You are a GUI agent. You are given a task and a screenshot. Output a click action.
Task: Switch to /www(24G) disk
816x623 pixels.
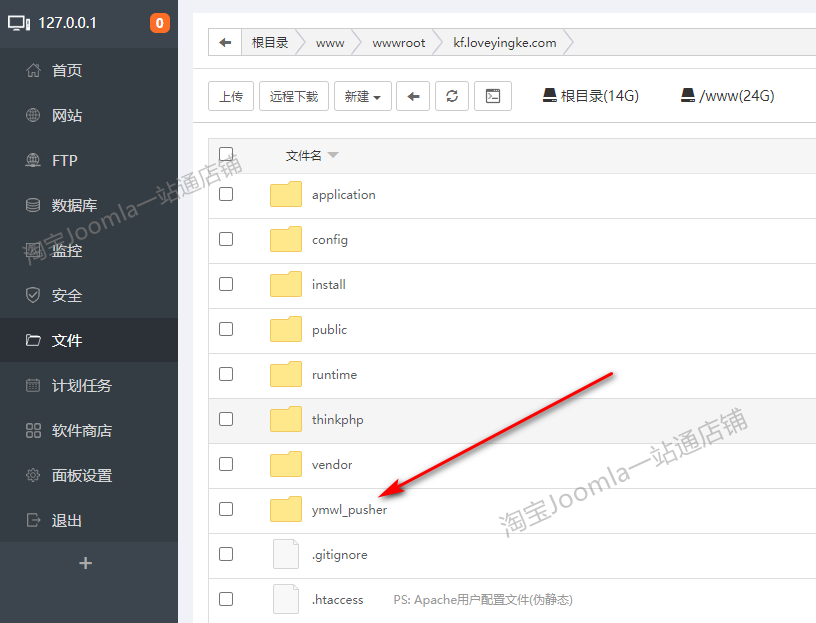point(727,96)
